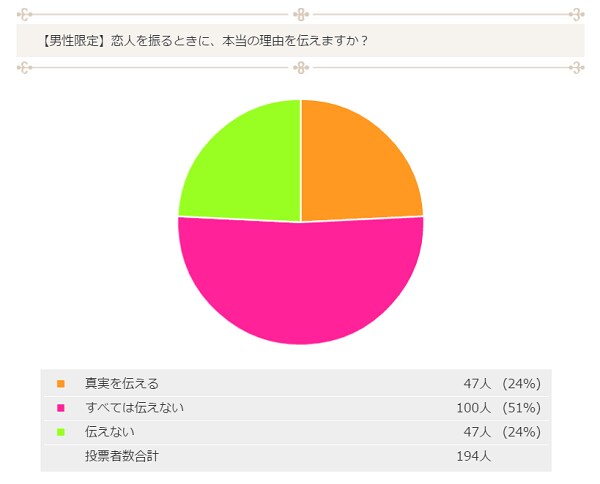600x484 pixels.
Task: Click the center ornament below the title
Action: tap(300, 68)
